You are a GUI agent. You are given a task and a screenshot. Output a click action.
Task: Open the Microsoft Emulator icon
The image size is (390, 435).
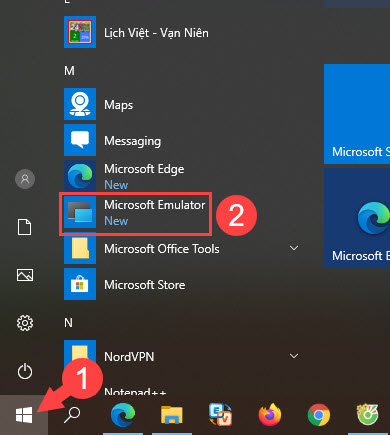(80, 212)
